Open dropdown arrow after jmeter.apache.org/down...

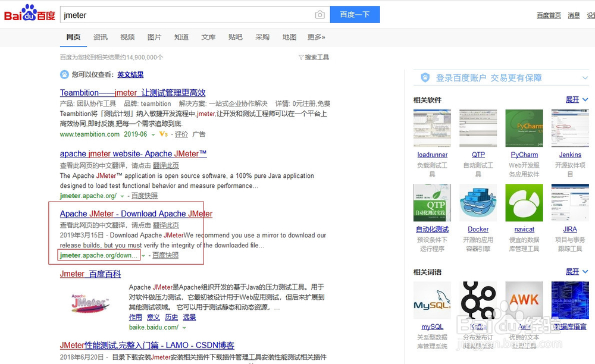pyautogui.click(x=143, y=256)
